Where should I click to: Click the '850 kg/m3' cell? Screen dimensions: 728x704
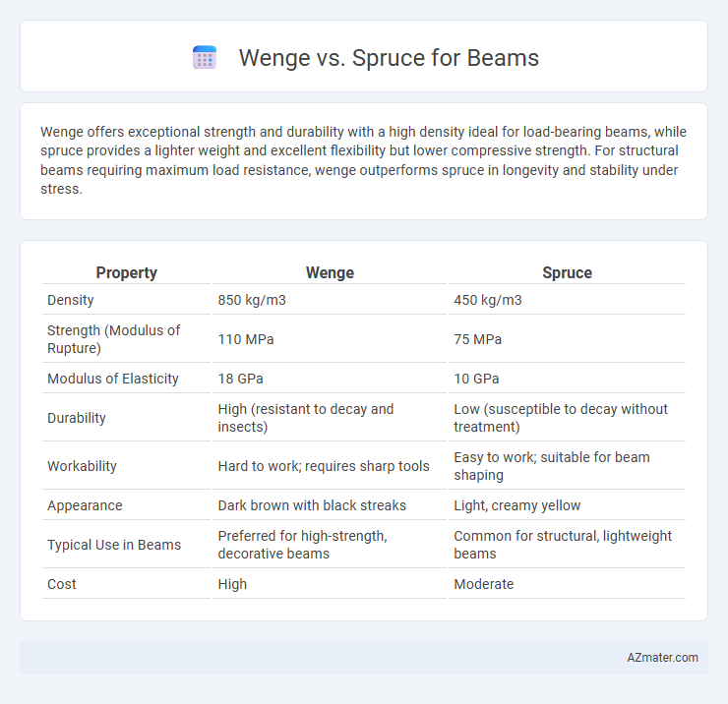click(252, 300)
